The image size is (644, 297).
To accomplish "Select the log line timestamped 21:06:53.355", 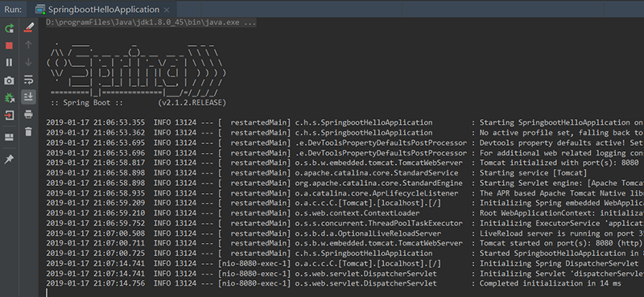I will [x=345, y=122].
